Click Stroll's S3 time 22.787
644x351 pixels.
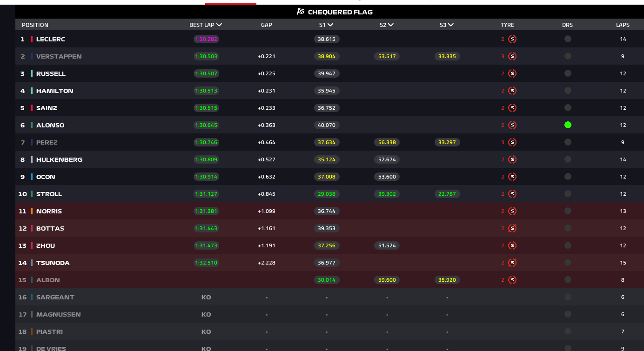click(x=447, y=194)
